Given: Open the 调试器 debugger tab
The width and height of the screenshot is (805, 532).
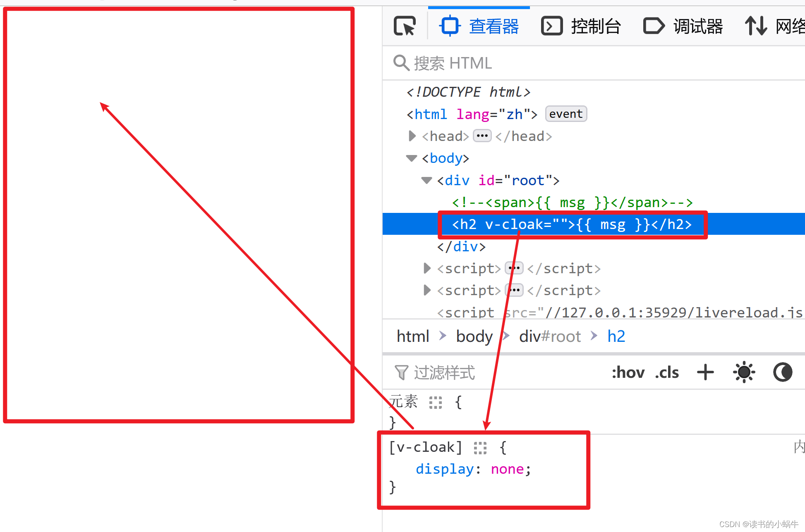Looking at the screenshot, I should pos(683,26).
